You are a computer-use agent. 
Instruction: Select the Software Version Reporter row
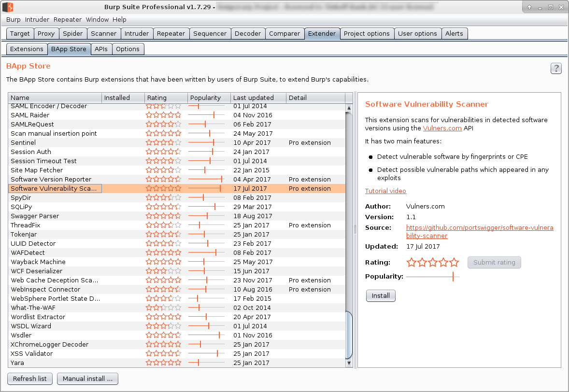[x=177, y=179]
